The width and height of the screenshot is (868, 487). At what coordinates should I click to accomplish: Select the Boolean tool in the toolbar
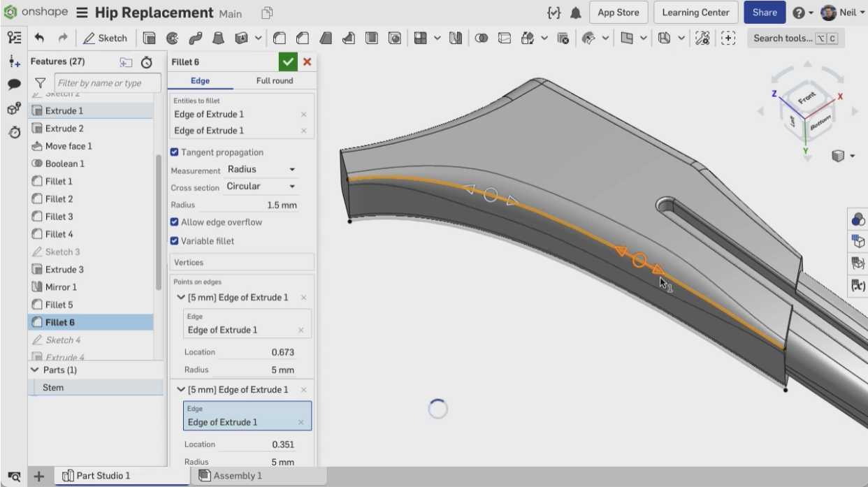pyautogui.click(x=483, y=38)
